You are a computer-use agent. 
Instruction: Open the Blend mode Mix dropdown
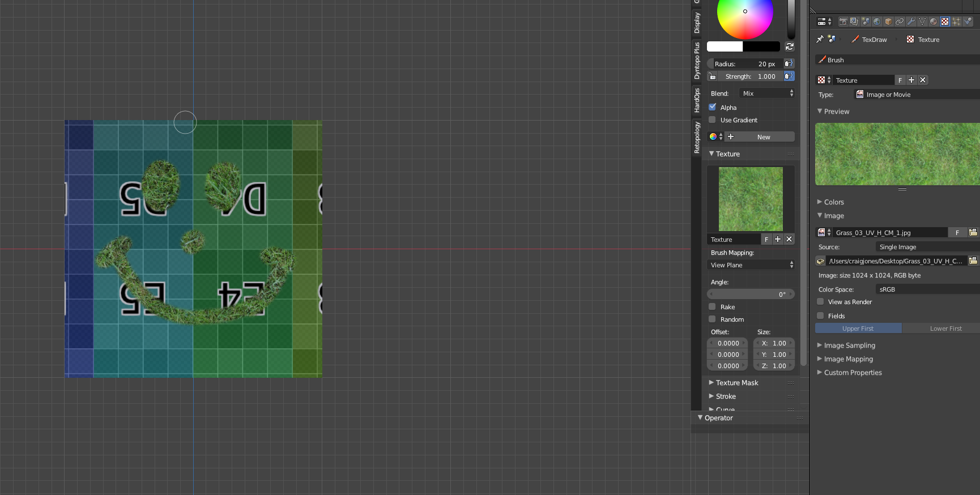(x=767, y=93)
